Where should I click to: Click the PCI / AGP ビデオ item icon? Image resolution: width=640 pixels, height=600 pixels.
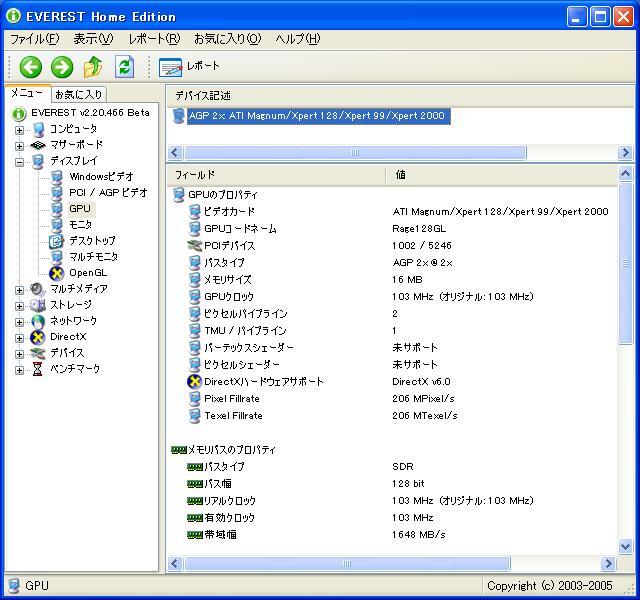click(x=57, y=193)
